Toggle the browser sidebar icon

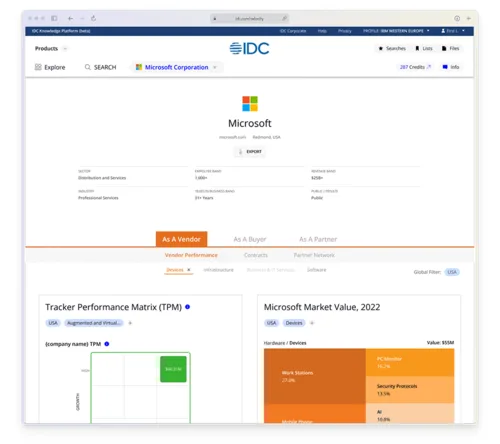(x=54, y=18)
